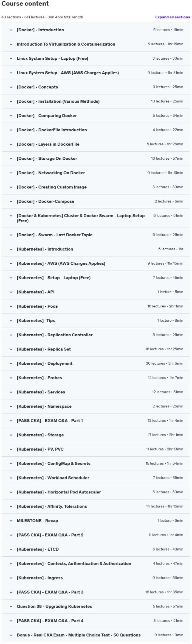Image resolution: width=192 pixels, height=644 pixels.
Task: Click chevron beside [Docker] - Storage On Docker
Action: [x=11, y=159]
